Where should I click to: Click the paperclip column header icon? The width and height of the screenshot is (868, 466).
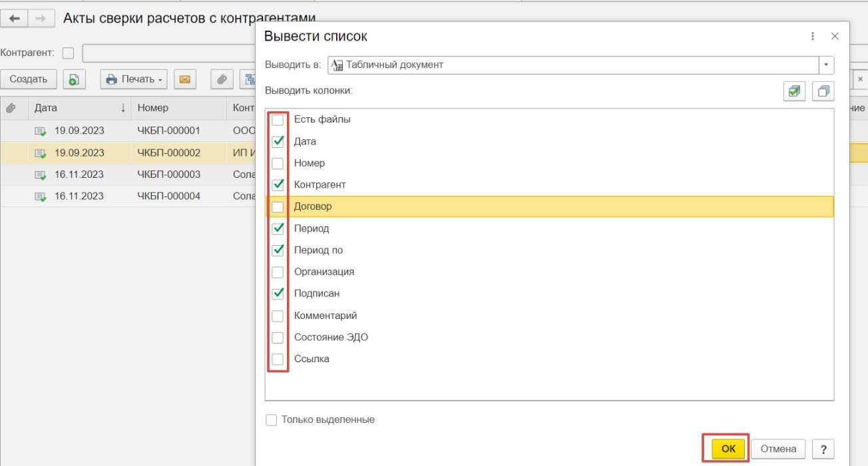11,108
